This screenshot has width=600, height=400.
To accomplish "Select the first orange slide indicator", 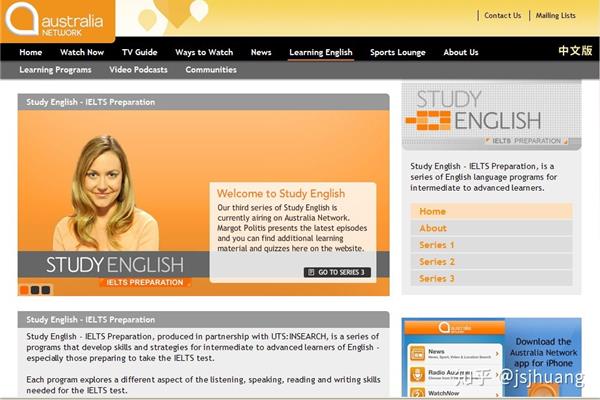I will (24, 290).
